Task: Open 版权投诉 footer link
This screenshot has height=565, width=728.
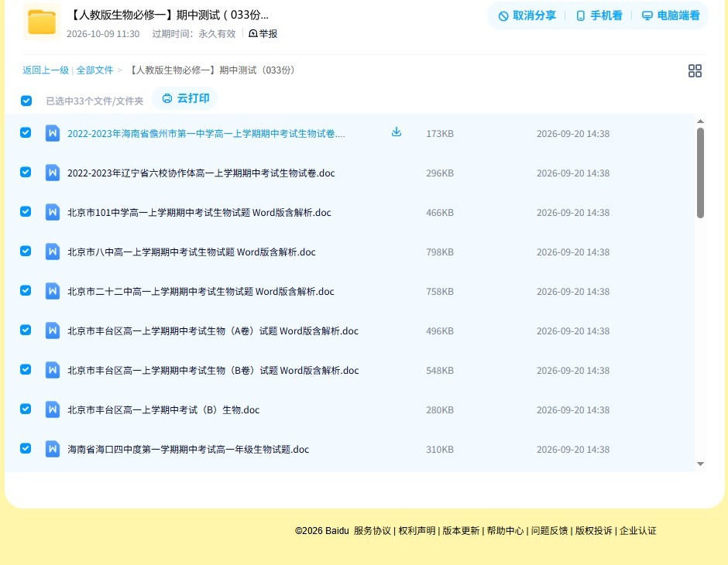Action: [593, 531]
